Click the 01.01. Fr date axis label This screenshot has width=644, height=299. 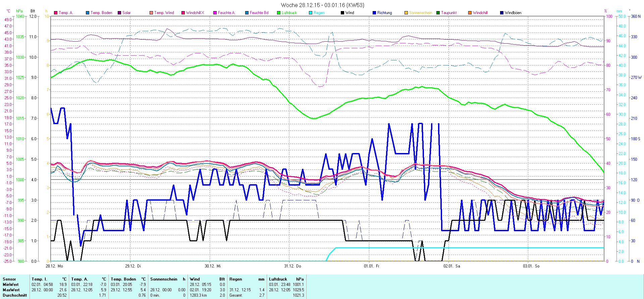pyautogui.click(x=372, y=266)
